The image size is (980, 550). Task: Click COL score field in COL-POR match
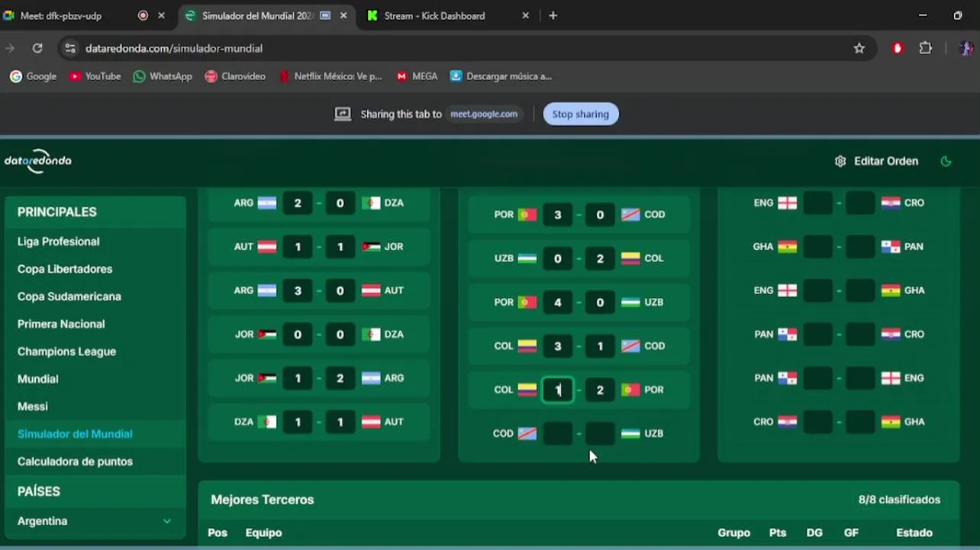click(558, 390)
